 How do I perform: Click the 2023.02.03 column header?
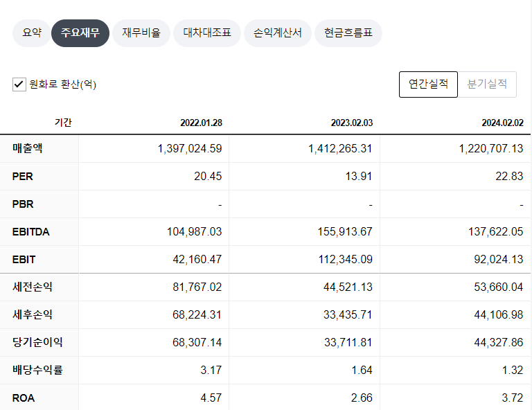pos(352,123)
